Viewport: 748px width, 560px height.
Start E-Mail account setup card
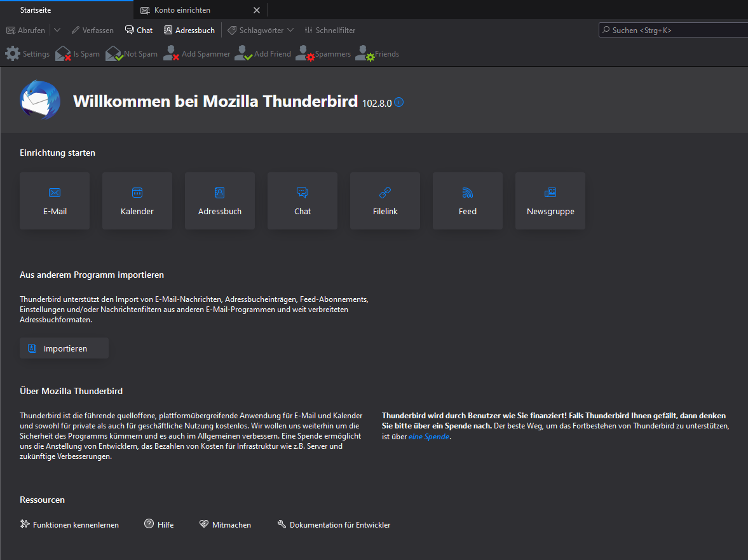[x=55, y=201]
